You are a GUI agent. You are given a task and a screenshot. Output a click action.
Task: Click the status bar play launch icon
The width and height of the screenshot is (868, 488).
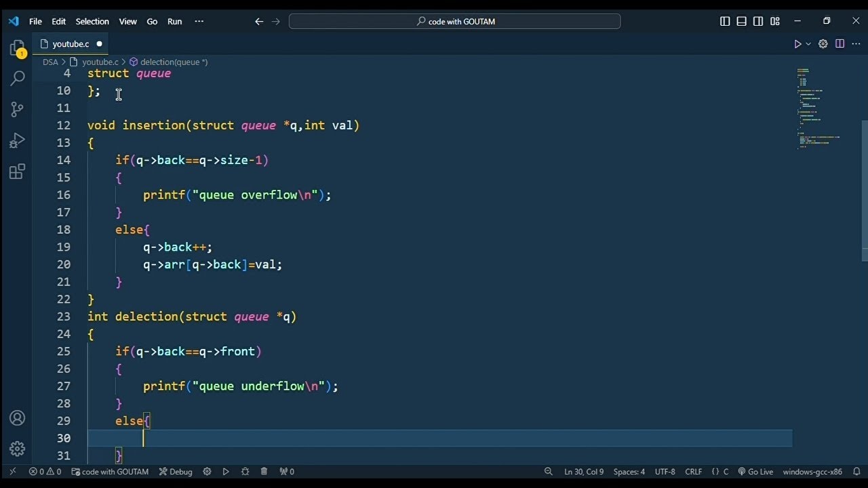pyautogui.click(x=226, y=472)
